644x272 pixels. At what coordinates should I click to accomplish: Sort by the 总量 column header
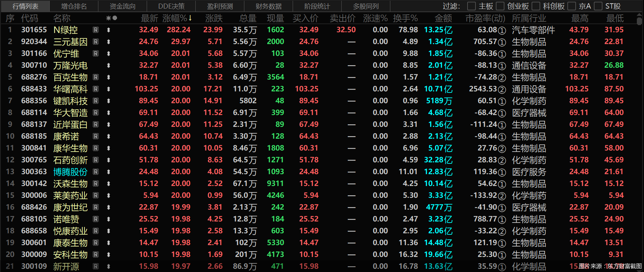pos(248,18)
